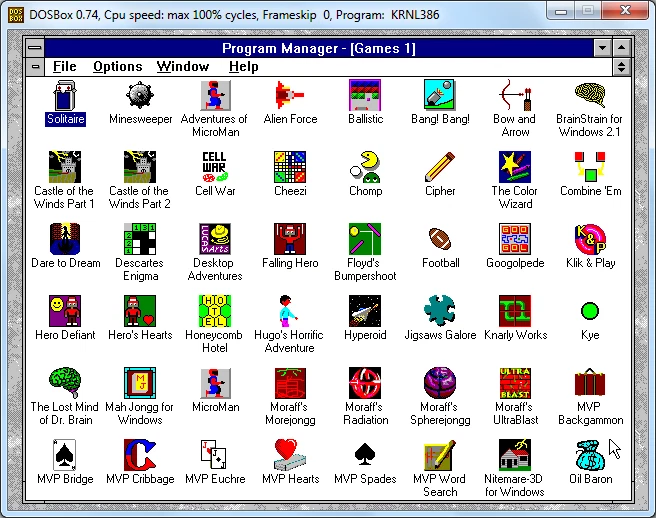Click the DOSBox logo icon in title bar
Screen dimensions: 656x518
tap(16, 15)
